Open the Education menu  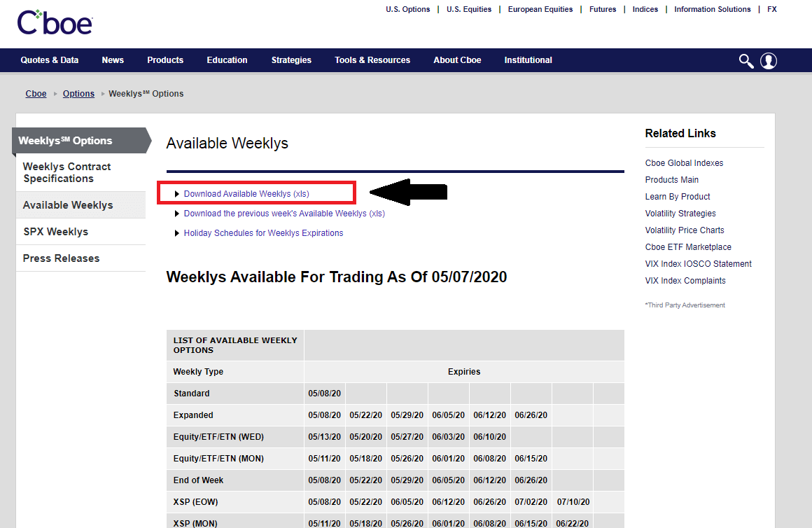[x=227, y=60]
